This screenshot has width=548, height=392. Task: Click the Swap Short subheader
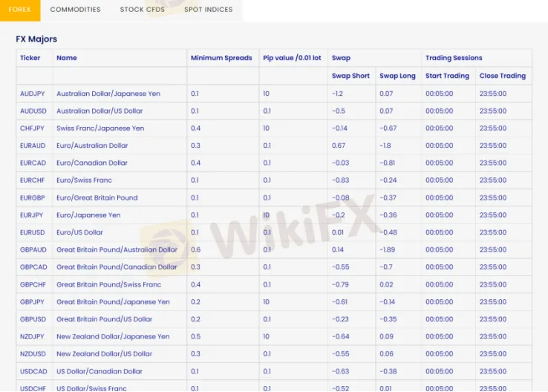(x=350, y=76)
